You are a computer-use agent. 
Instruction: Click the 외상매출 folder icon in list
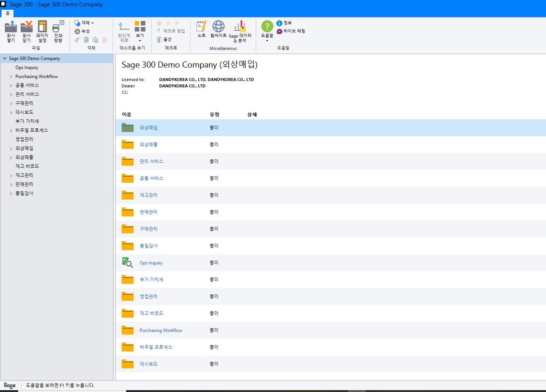[128, 144]
